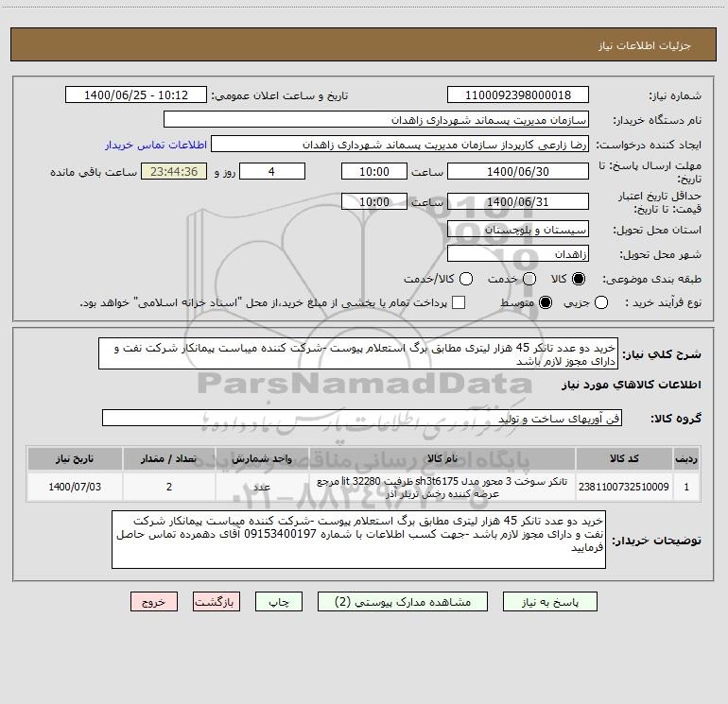Click the goods group field فن آوریهای ساخت و تولید

click(362, 418)
